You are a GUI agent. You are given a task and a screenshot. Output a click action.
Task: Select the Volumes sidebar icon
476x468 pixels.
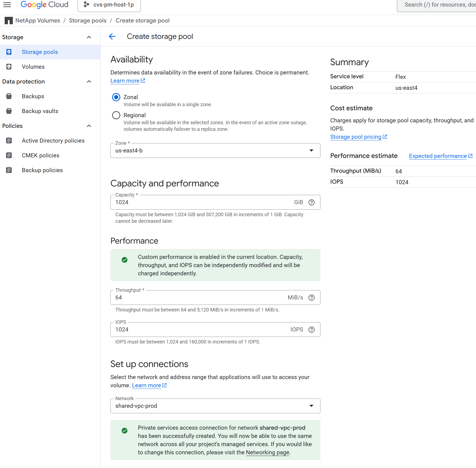tap(9, 67)
